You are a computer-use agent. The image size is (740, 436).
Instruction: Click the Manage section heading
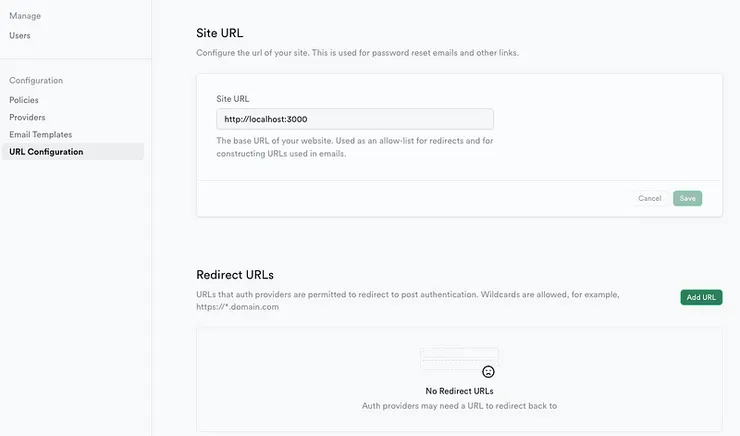click(x=26, y=16)
